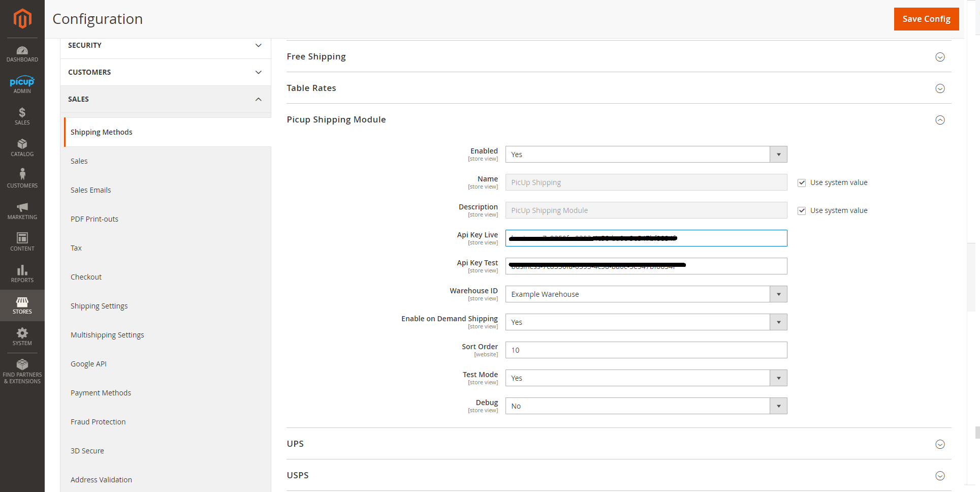Expand the Free Shipping section arrow
Viewport: 980px width, 492px height.
coord(940,57)
